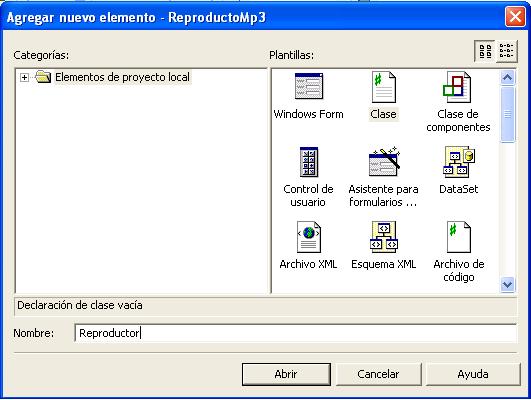This screenshot has width=531, height=400.
Task: Click the templates list scrollbar thumb
Action: pos(507,114)
